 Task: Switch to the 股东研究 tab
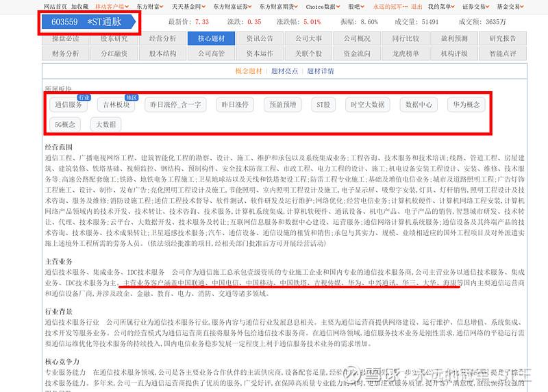(114, 38)
